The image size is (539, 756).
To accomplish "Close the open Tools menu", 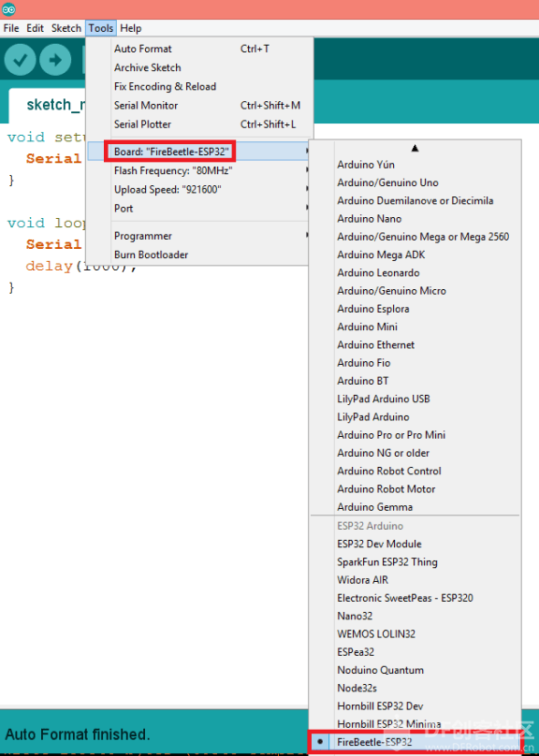I will tap(101, 28).
